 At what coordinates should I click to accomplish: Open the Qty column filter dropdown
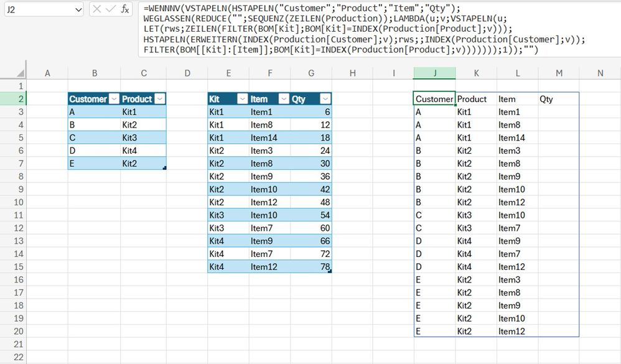(x=325, y=99)
